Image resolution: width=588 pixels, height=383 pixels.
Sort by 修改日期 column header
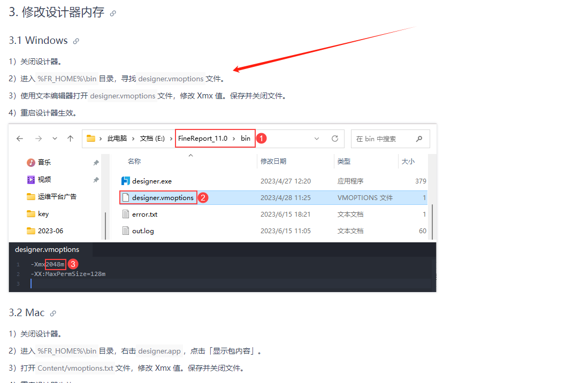point(273,162)
